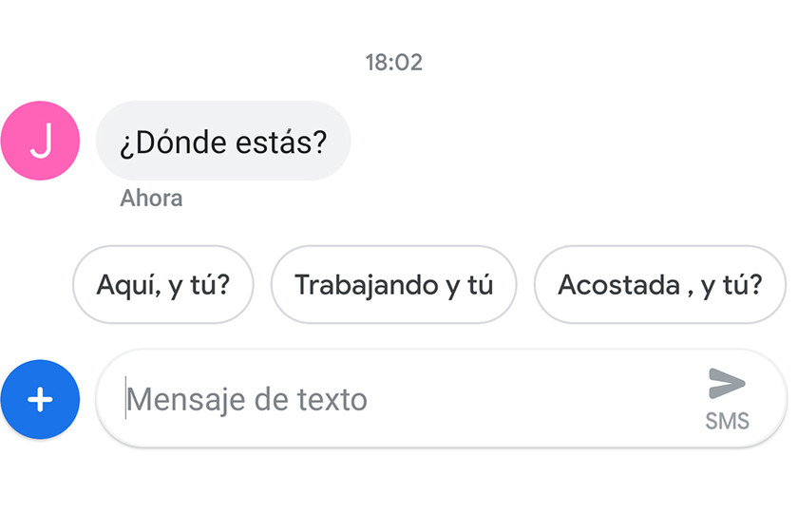Reply with the "Acostada" suggestion chip
The height and width of the screenshot is (532, 798).
659,285
